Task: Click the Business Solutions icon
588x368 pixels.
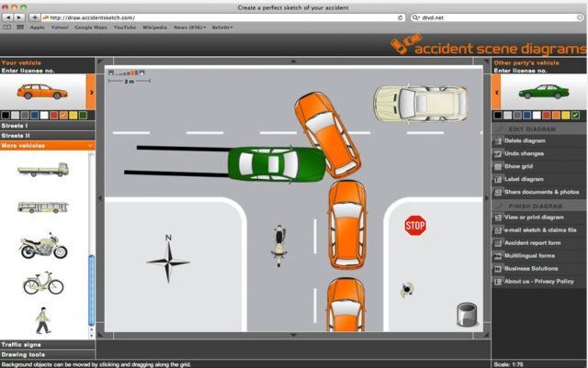Action: coord(498,269)
